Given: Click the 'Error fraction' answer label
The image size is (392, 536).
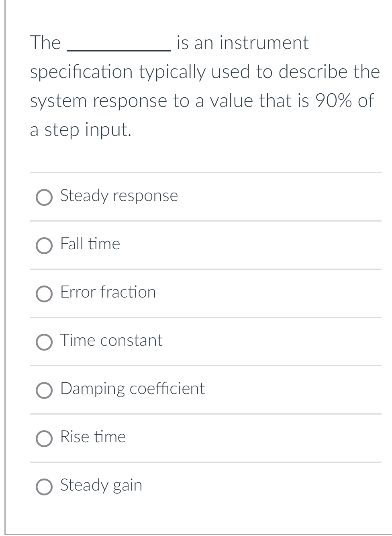Looking at the screenshot, I should pos(108,292).
